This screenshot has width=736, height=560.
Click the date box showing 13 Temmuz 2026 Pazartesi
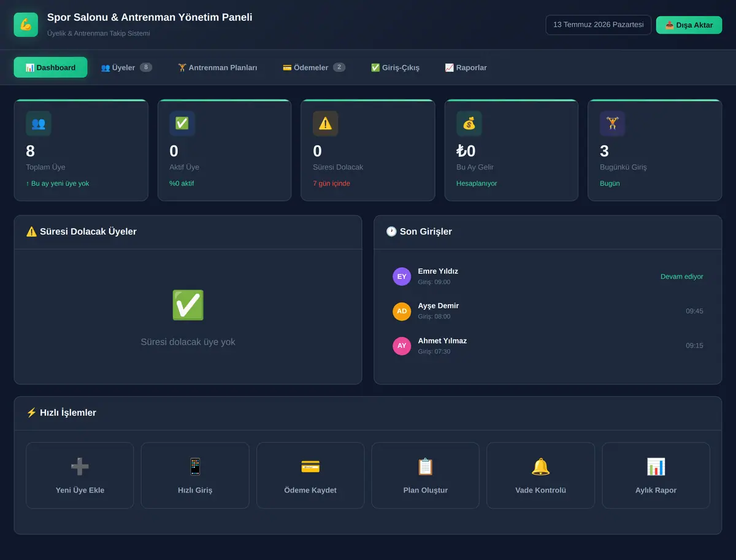[x=599, y=25]
